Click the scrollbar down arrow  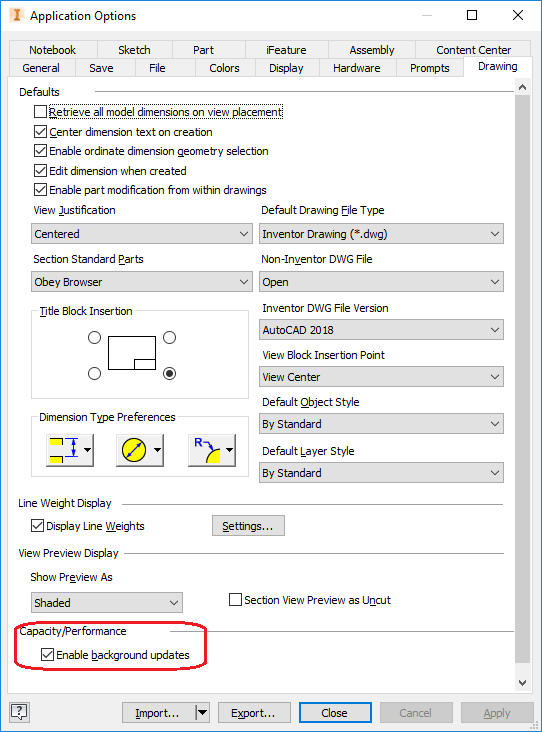522,683
